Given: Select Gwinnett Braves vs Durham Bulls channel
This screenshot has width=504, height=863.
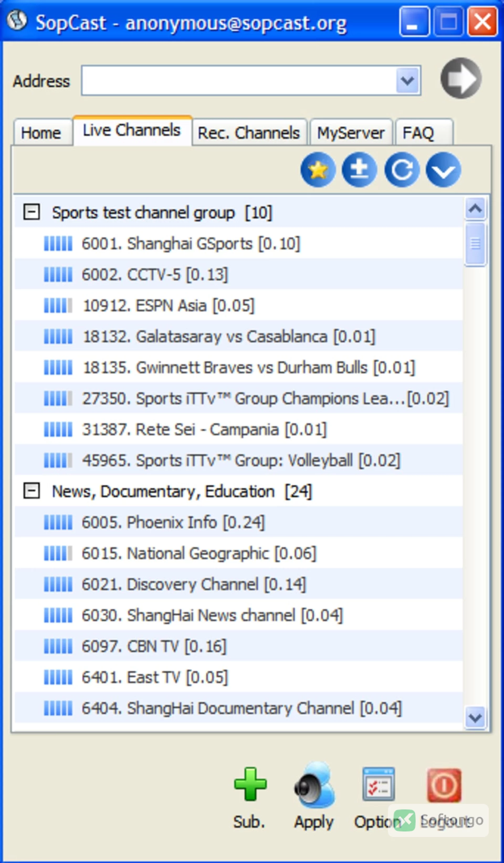Looking at the screenshot, I should click(x=239, y=367).
